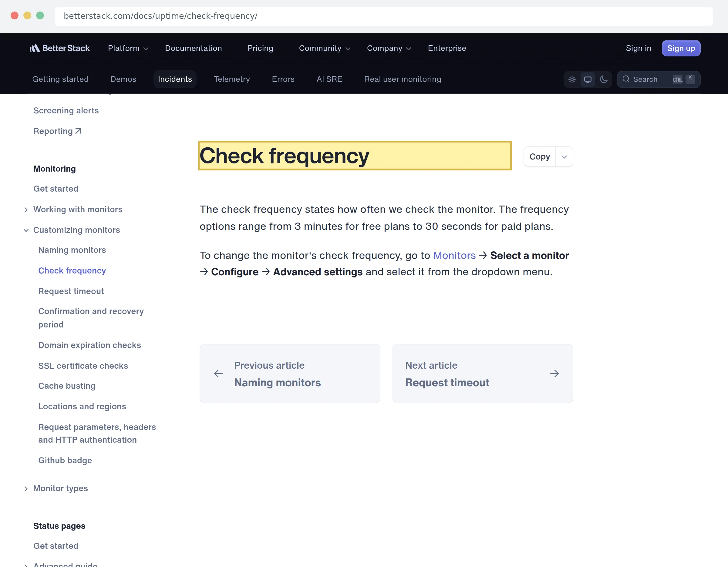728x567 pixels.
Task: Click the Better Stack logo
Action: tap(59, 48)
